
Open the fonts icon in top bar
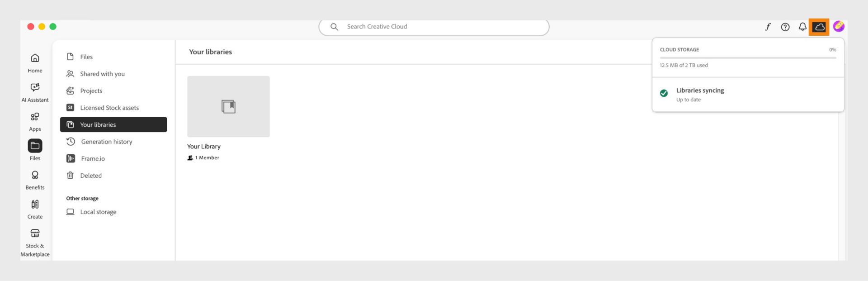(768, 27)
